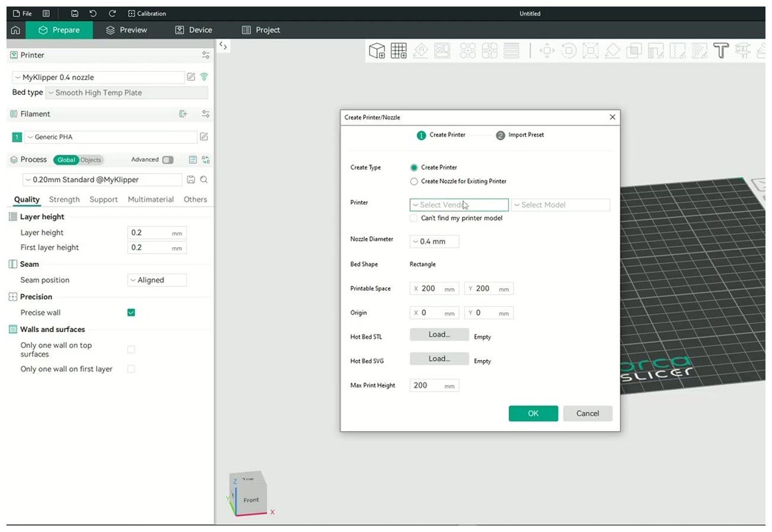This screenshot has width=772, height=532.
Task: Open the Strength settings tab
Action: pos(64,200)
